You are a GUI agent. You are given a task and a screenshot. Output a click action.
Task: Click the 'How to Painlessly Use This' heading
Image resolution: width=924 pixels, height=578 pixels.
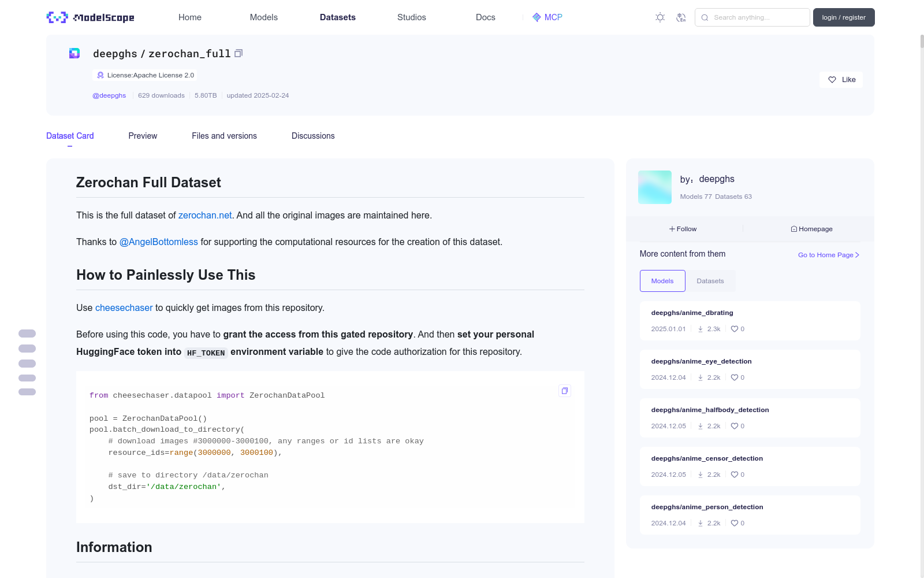pyautogui.click(x=166, y=275)
